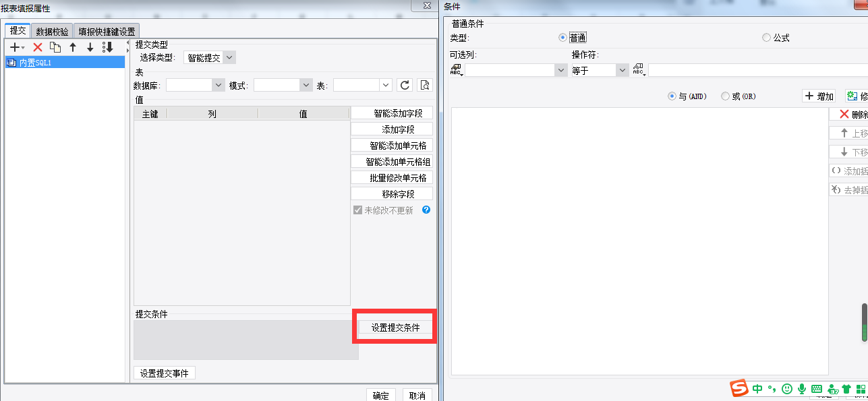Collapse the left panel using the splitter arrows
The height and width of the screenshot is (401, 868).
click(127, 47)
